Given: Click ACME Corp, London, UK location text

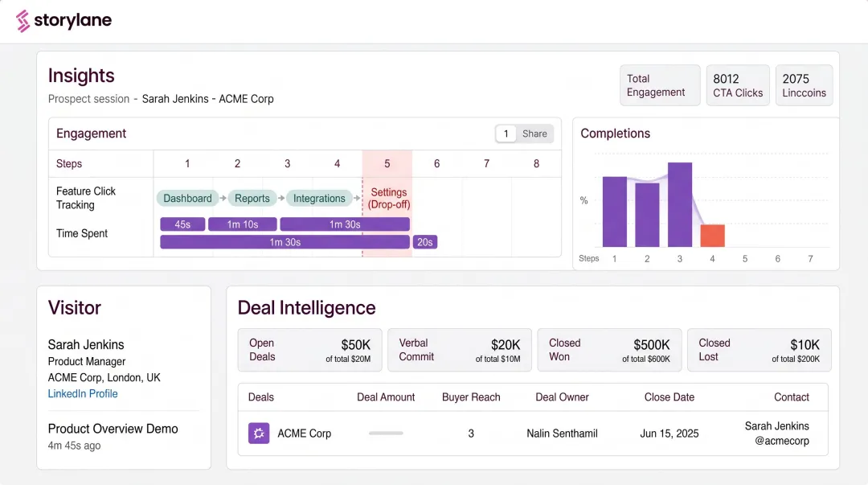Looking at the screenshot, I should 104,377.
